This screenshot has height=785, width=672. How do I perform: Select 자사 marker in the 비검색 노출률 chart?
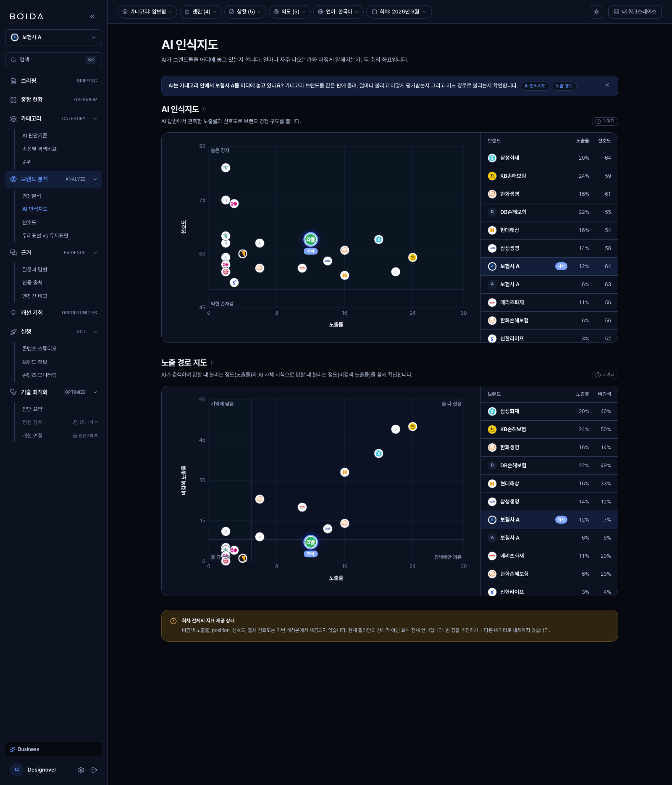(310, 542)
